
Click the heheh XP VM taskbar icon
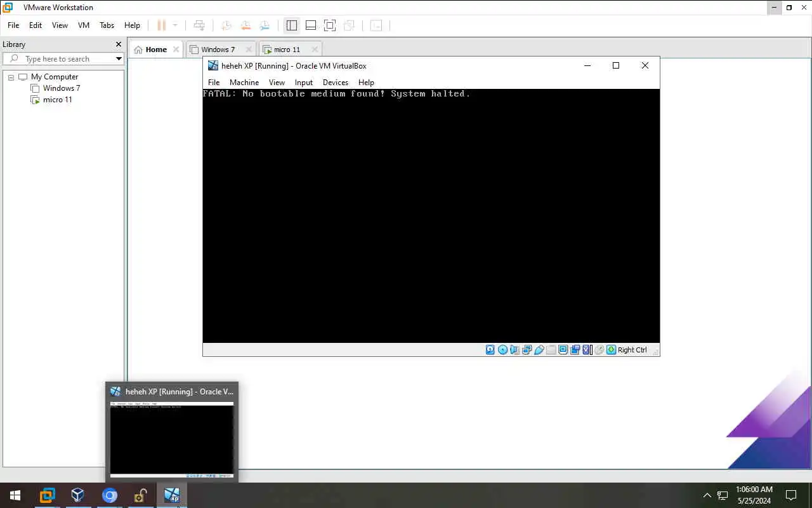(171, 495)
